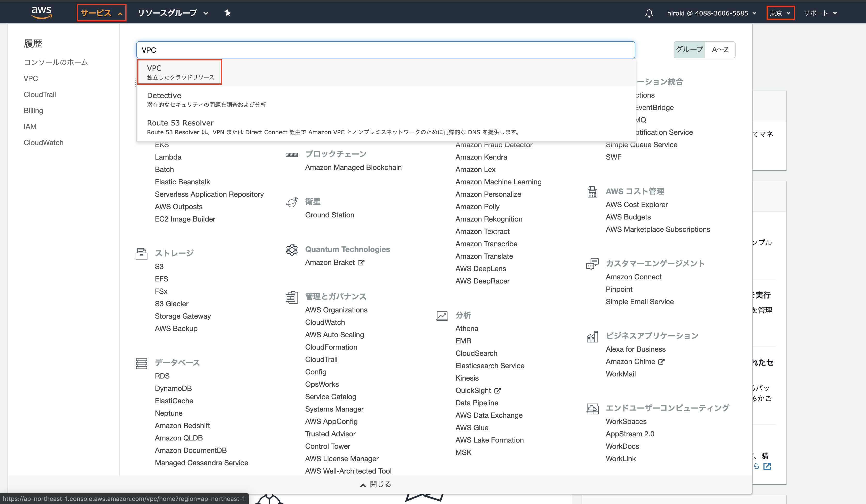866x504 pixels.
Task: Click the Quantum Technologies atom icon
Action: click(x=292, y=250)
